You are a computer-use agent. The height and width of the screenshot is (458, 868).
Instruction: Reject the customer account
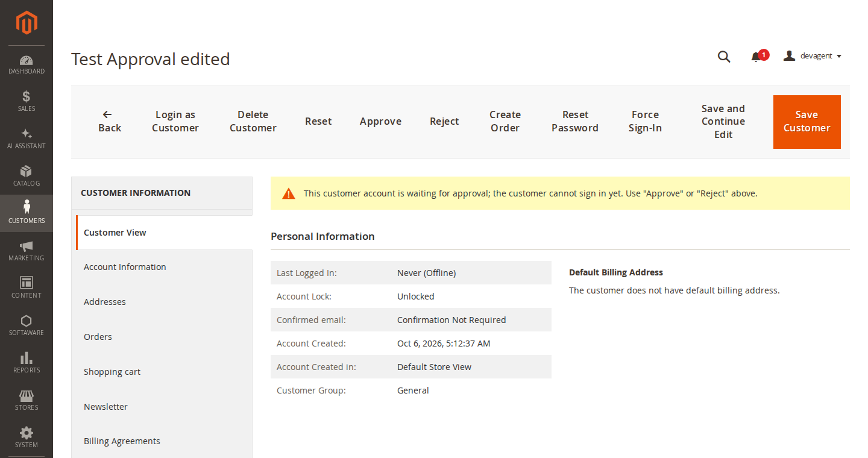tap(444, 122)
